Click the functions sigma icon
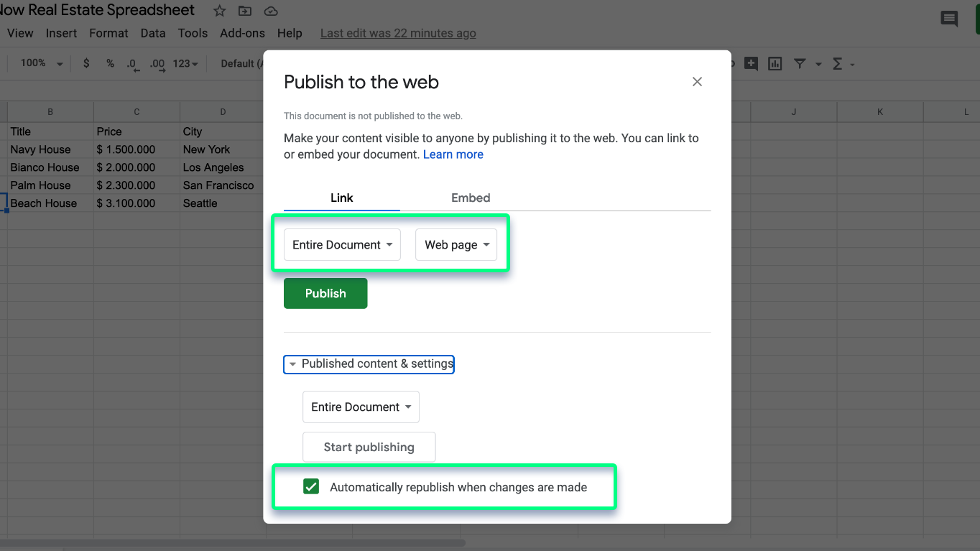Image resolution: width=980 pixels, height=551 pixels. pos(837,64)
